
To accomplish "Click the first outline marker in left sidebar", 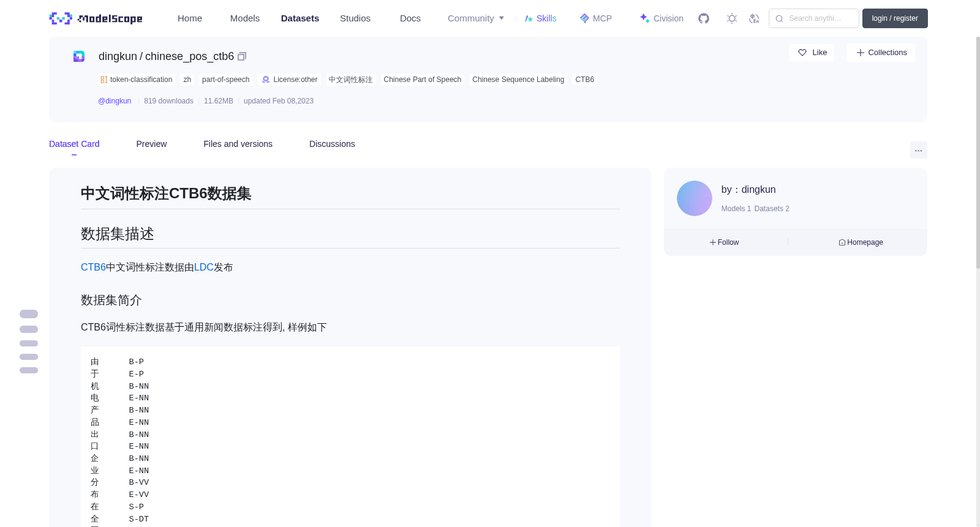I will 29,314.
